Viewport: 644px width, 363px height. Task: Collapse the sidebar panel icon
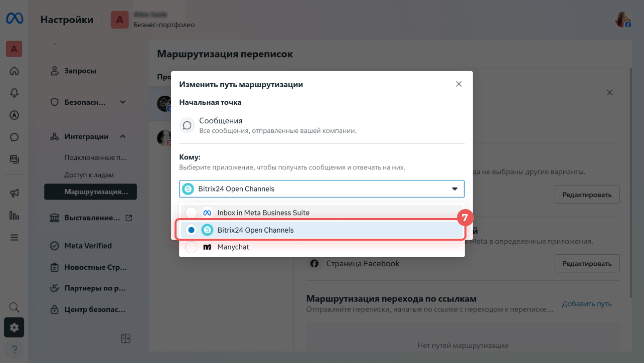(126, 338)
